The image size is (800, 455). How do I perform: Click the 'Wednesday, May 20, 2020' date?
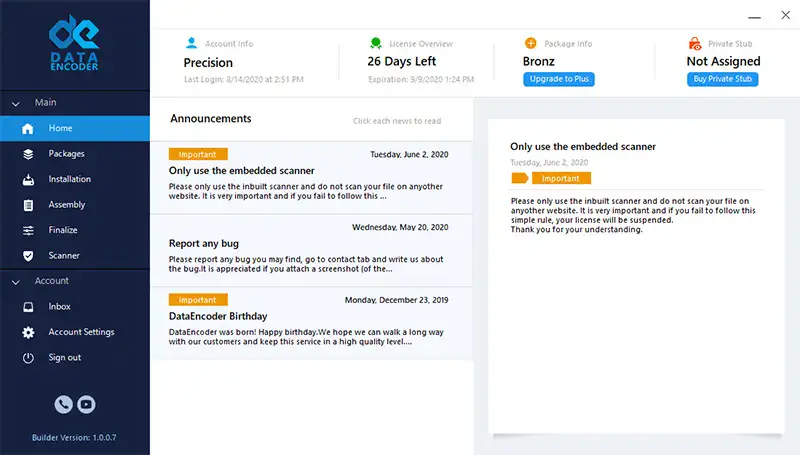[x=400, y=228]
